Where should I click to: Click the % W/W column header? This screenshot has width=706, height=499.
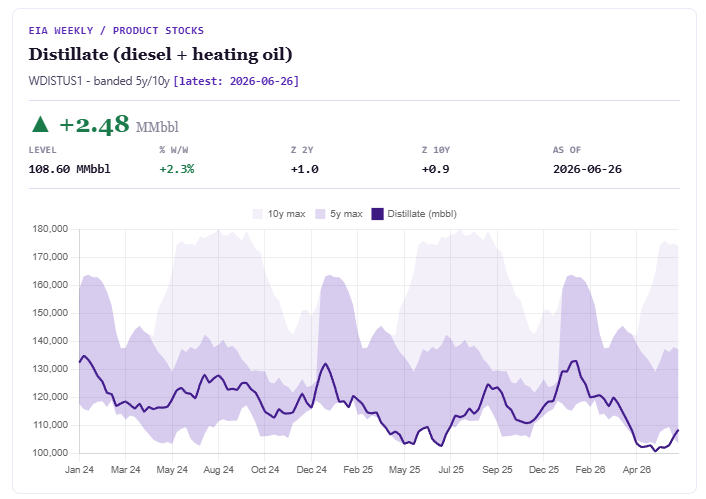[x=174, y=150]
